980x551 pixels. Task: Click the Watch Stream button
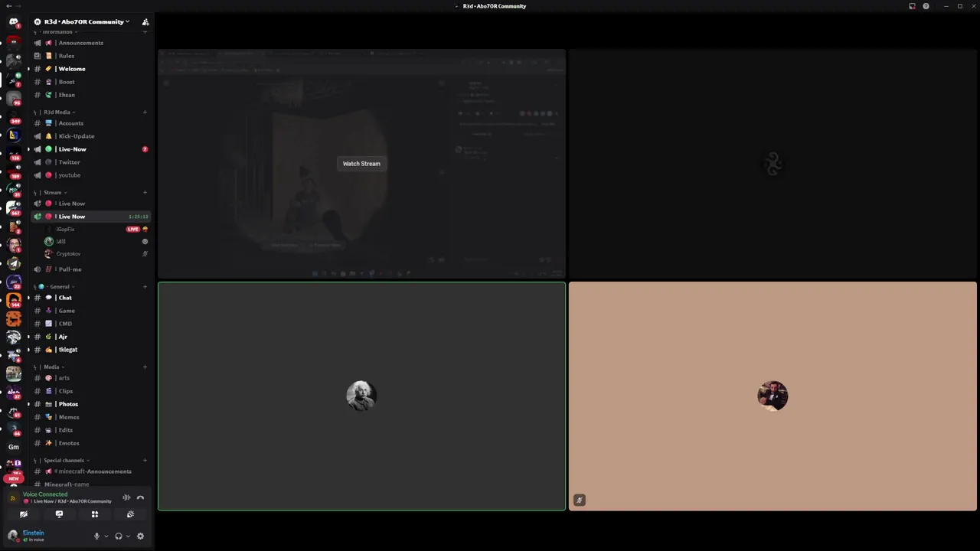[x=361, y=164]
